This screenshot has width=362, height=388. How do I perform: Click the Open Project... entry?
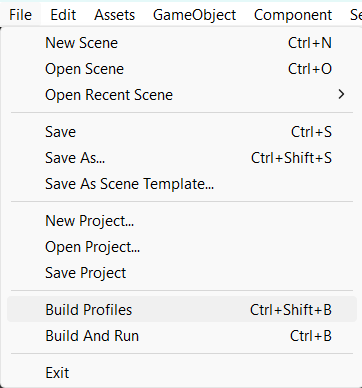pos(182,247)
